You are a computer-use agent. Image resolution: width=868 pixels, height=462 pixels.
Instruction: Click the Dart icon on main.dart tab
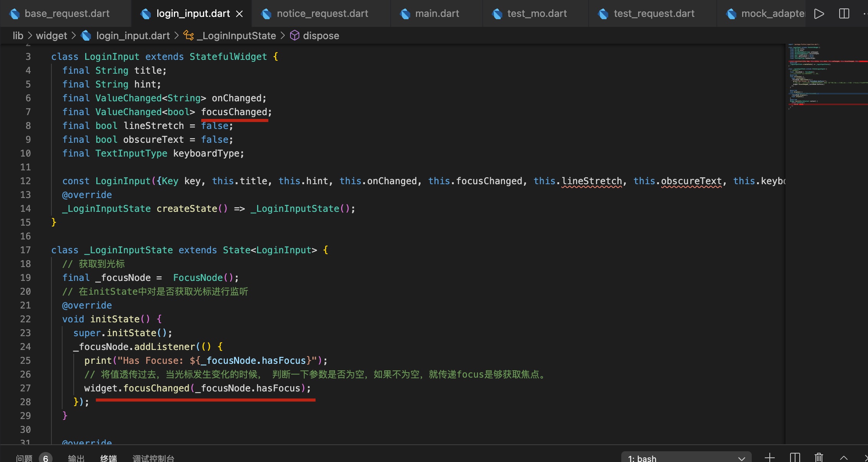(x=405, y=14)
